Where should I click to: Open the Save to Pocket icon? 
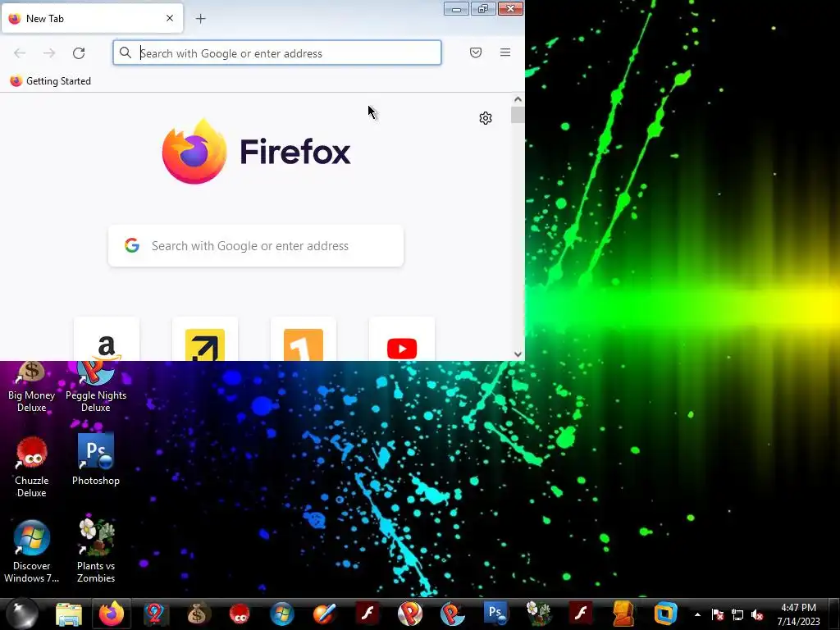point(476,52)
